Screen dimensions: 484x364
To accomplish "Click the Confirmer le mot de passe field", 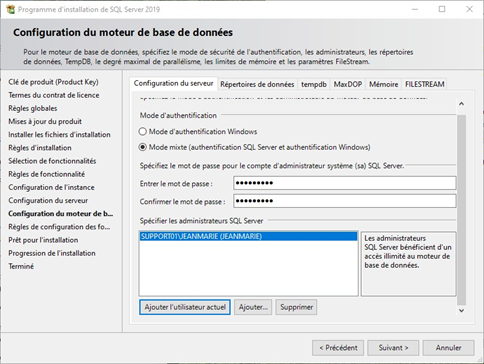I will pyautogui.click(x=345, y=201).
